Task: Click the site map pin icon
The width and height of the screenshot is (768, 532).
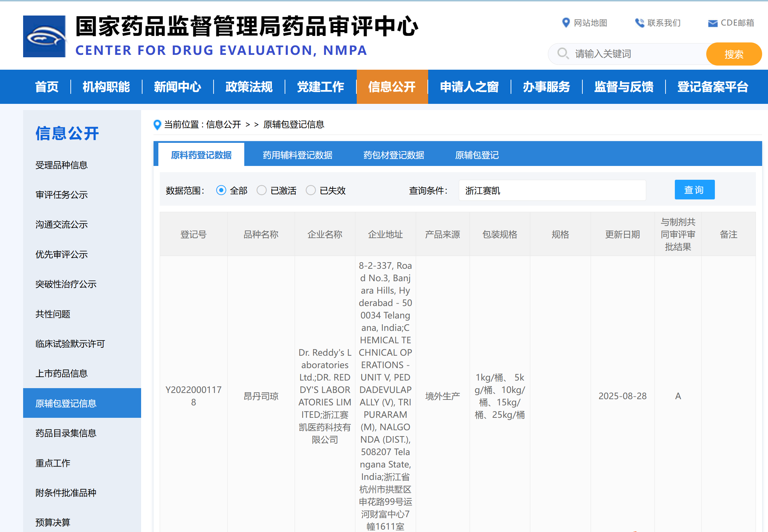Action: (x=566, y=23)
